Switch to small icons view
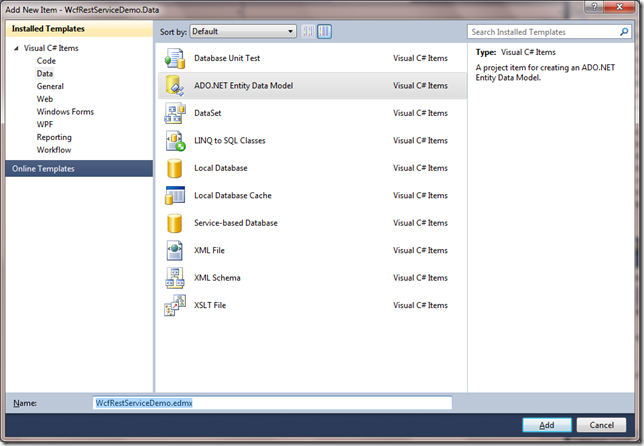Image resolution: width=644 pixels, height=446 pixels. (x=308, y=31)
